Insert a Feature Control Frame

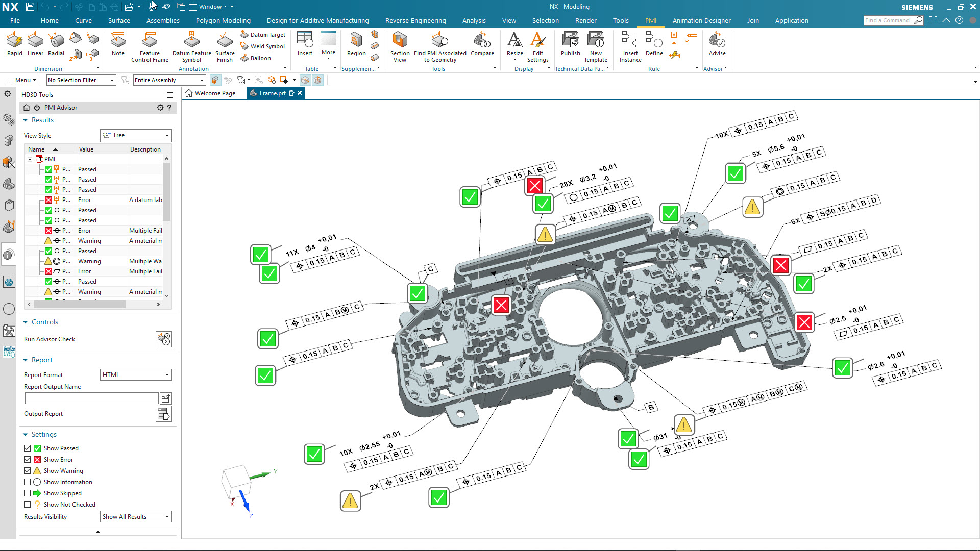[149, 46]
